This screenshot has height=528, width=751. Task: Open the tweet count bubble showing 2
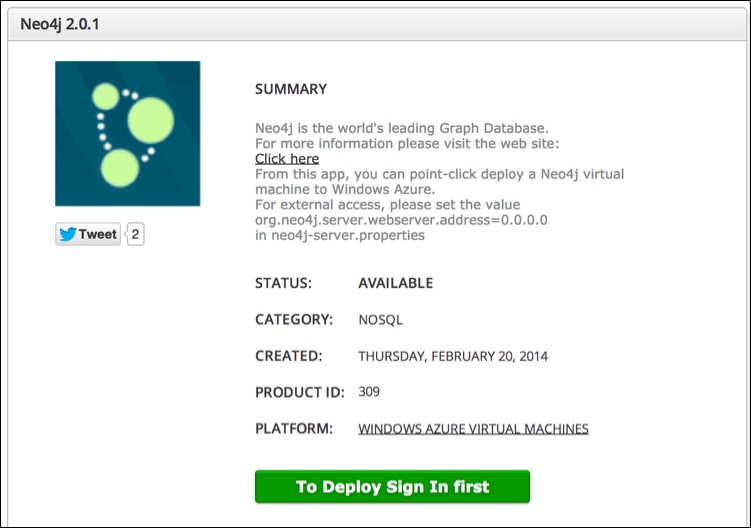[135, 234]
